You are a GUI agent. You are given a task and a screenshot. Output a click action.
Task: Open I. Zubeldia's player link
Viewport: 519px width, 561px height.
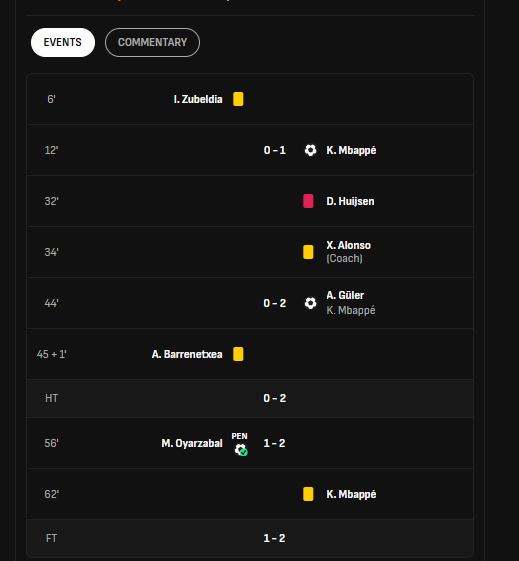click(x=198, y=99)
